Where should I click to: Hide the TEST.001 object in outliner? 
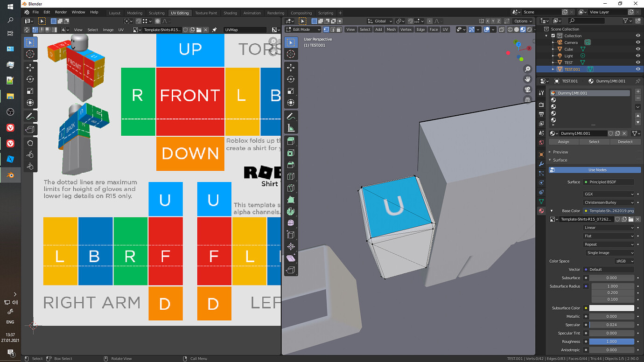[638, 69]
